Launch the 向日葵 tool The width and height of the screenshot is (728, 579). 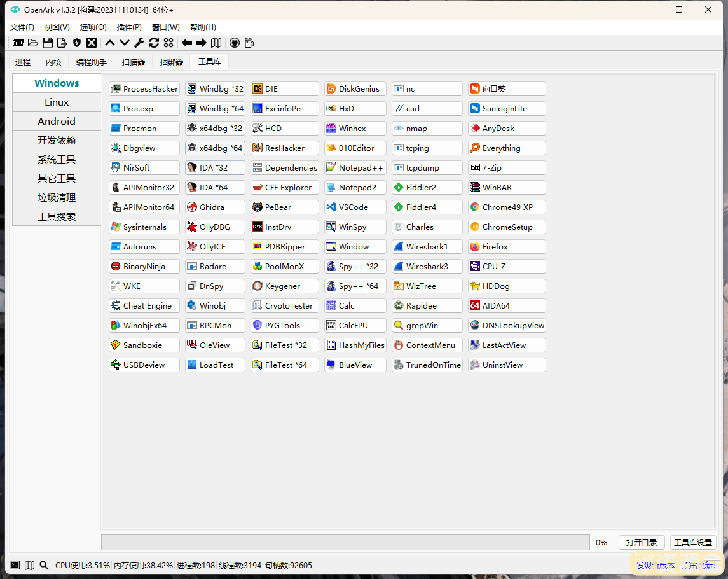[507, 88]
